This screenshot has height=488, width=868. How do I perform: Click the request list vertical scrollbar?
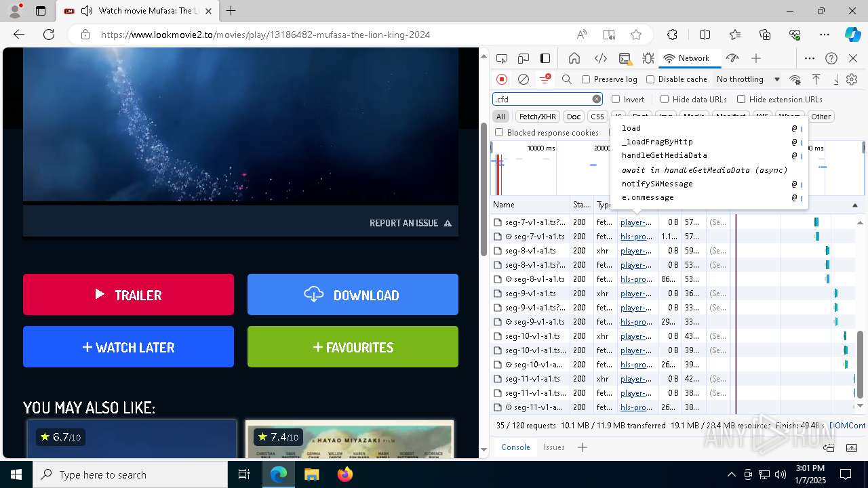pos(861,365)
